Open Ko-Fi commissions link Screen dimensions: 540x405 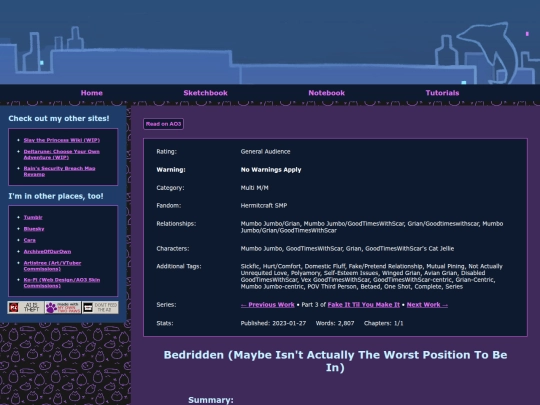[62, 283]
